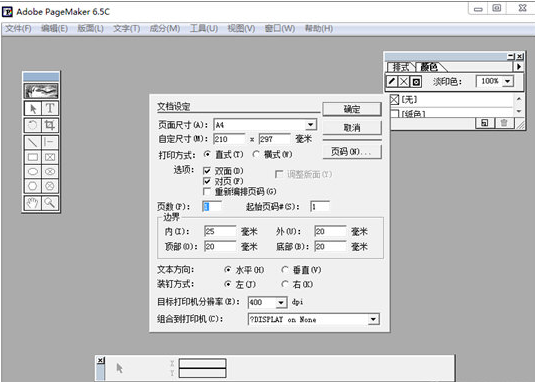Click the 确定 OK button
The image size is (535, 382).
pyautogui.click(x=352, y=109)
